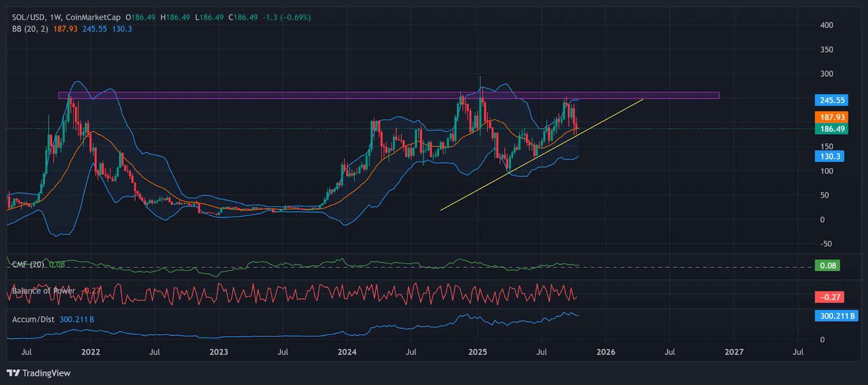Screen dimensions: 868x385
Task: Select the -50 level on price axis
Action: (x=825, y=244)
